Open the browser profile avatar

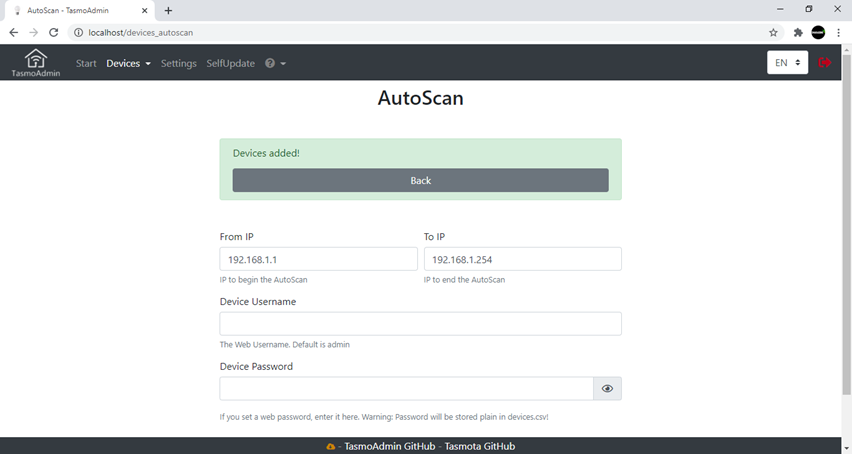(818, 33)
